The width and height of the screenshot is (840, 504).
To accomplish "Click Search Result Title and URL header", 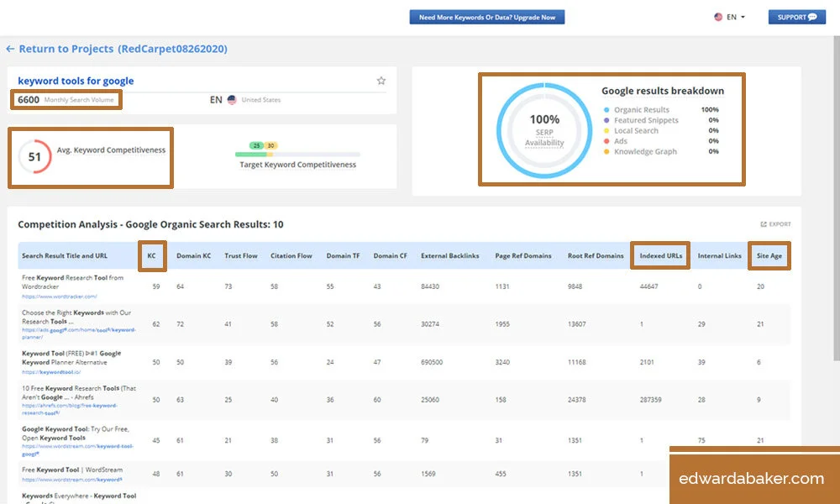I will point(65,255).
